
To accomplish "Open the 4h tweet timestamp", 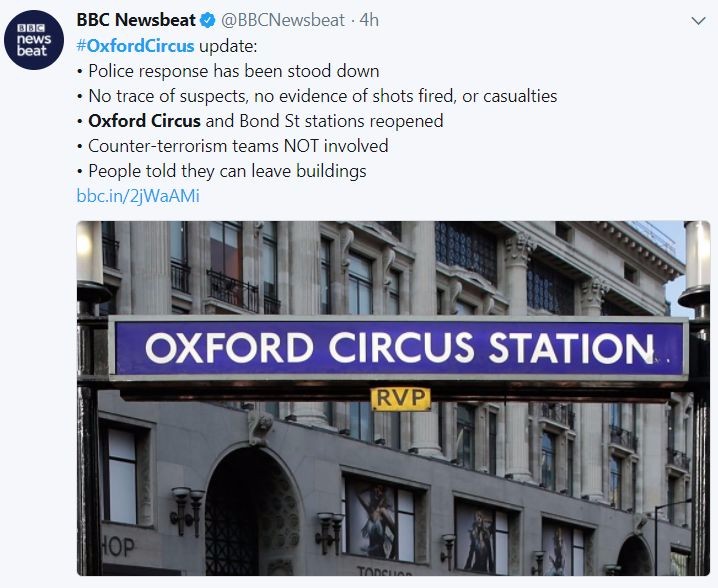I will (369, 20).
